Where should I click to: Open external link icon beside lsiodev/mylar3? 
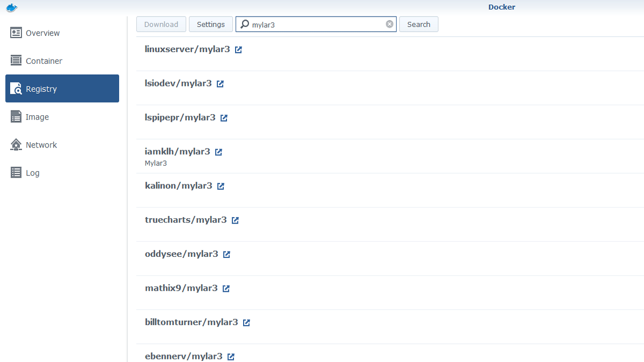[220, 84]
